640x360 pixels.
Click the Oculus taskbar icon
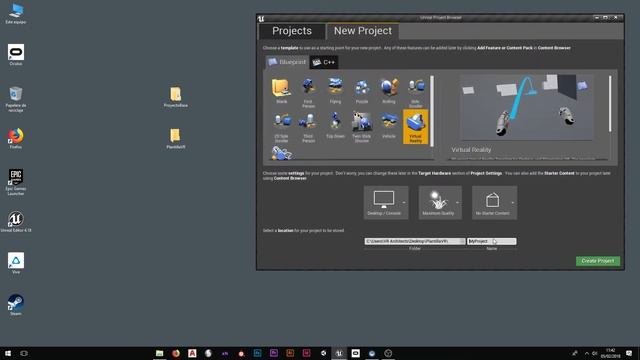pos(356,353)
